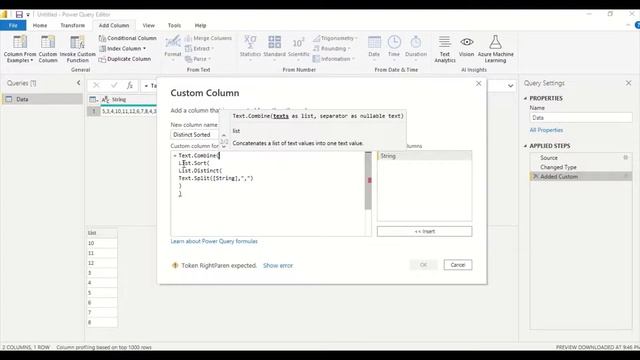Click the Show error link

pos(278,265)
